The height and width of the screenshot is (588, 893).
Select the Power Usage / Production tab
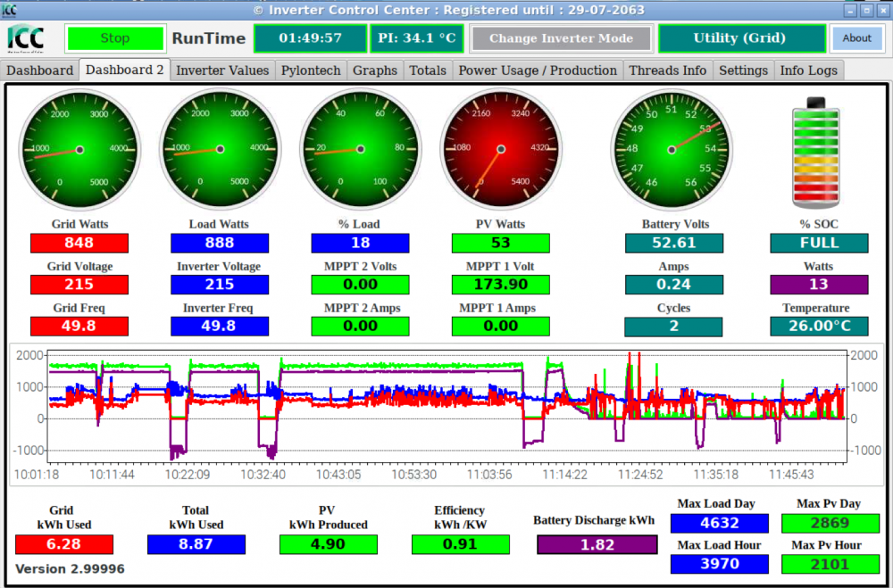[x=538, y=70]
